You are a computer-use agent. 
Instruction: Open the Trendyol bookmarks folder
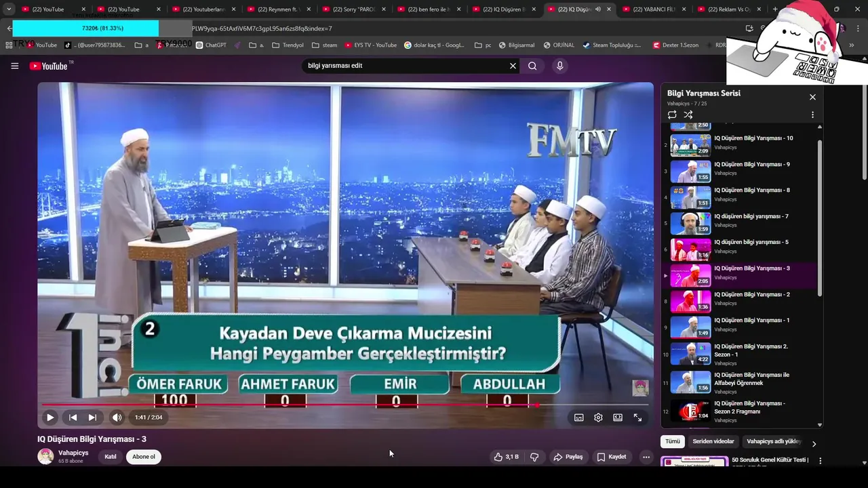[x=288, y=45]
